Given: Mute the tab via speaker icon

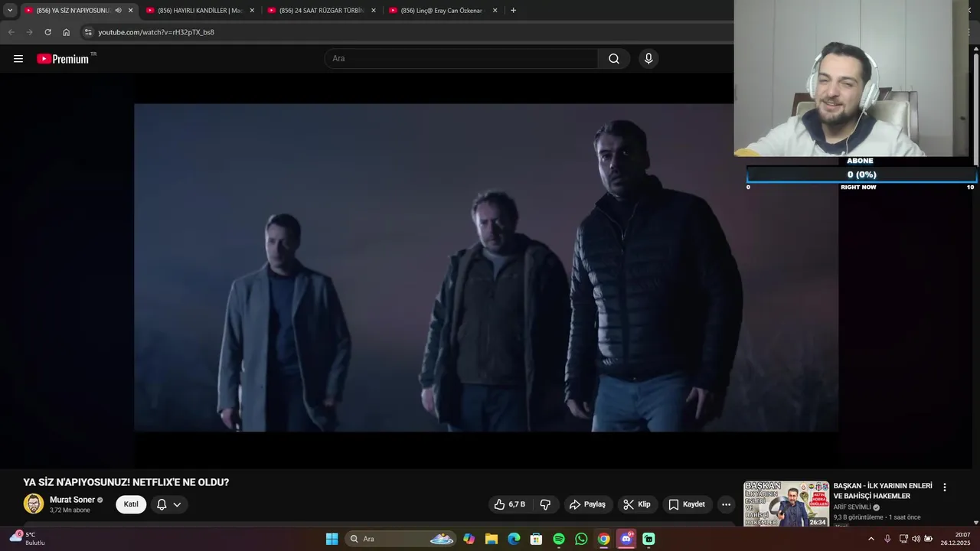Looking at the screenshot, I should pos(118,11).
